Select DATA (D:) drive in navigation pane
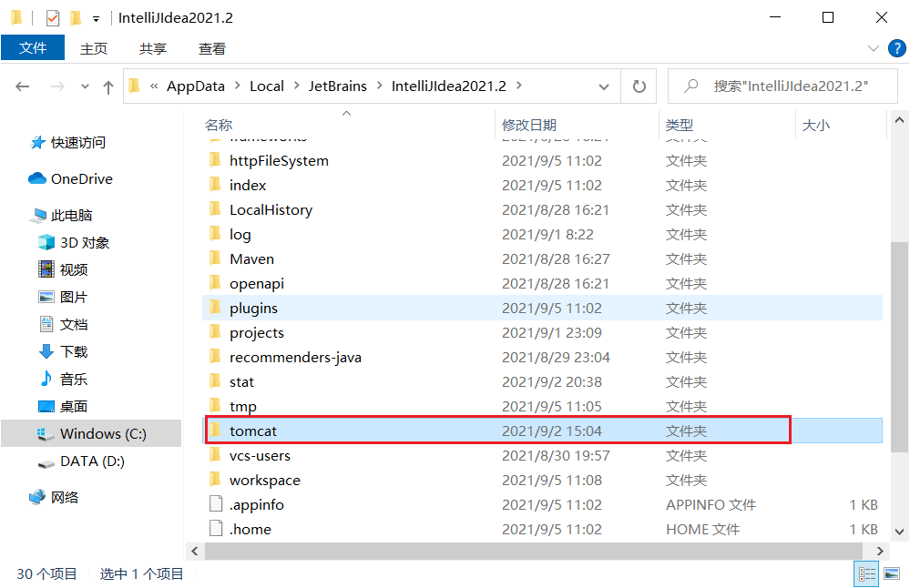This screenshot has height=588, width=910. (81, 461)
